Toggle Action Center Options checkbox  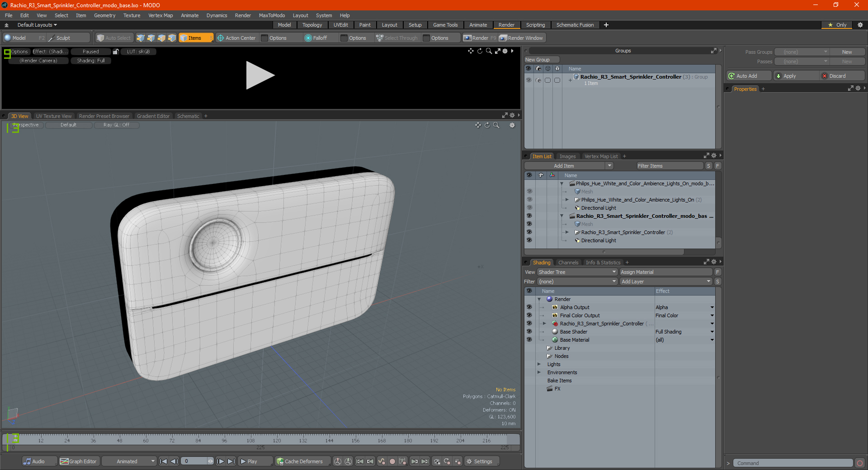coord(265,38)
